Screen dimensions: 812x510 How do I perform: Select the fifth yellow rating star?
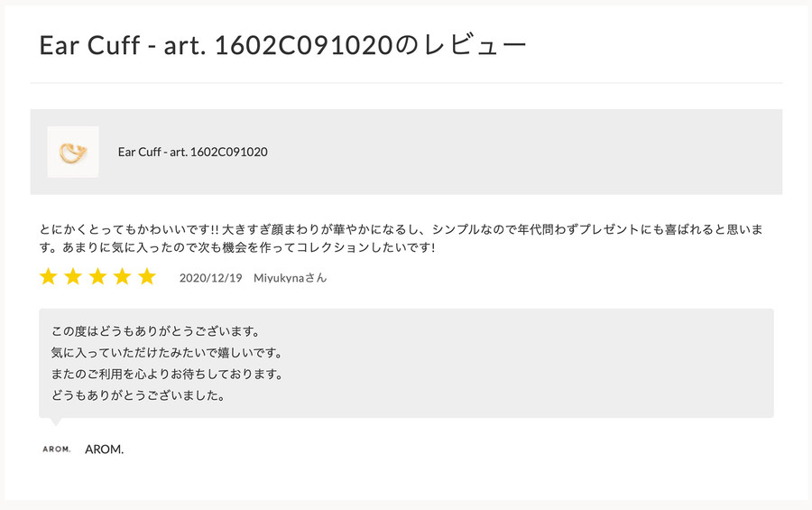pos(147,277)
